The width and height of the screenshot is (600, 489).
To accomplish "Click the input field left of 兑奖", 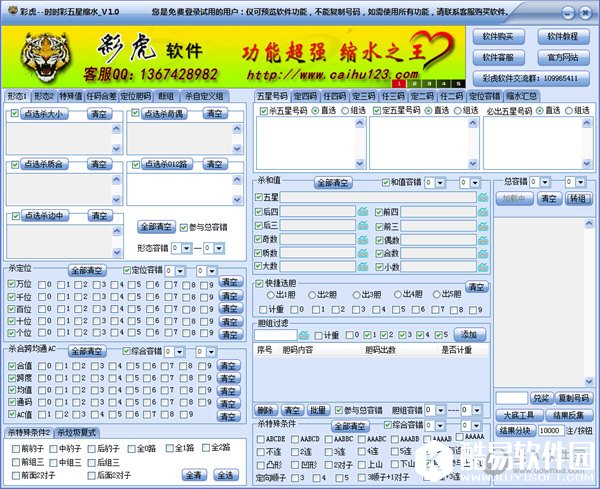I will pos(512,398).
